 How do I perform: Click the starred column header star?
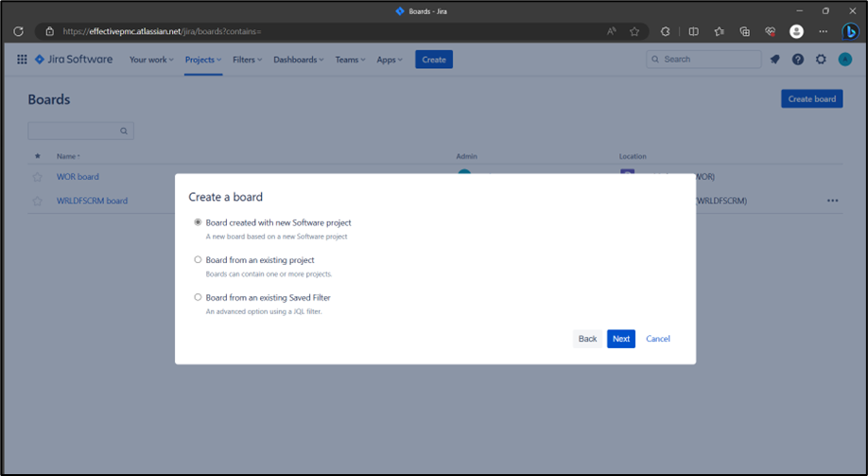click(37, 156)
